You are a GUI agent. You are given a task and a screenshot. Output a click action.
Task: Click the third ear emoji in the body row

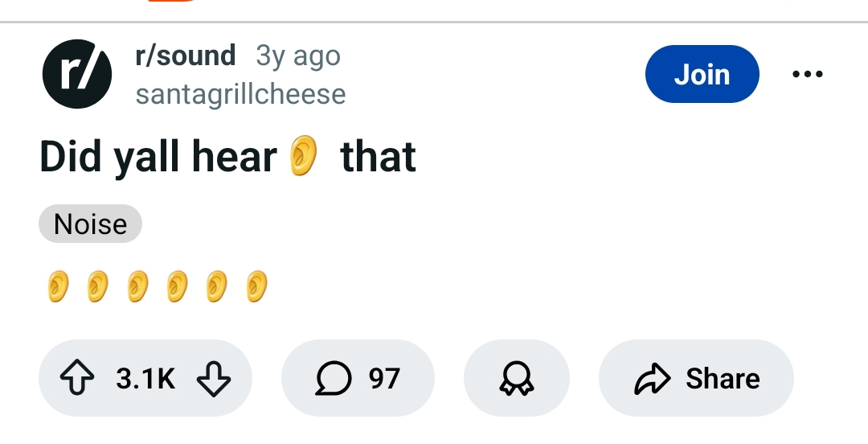coord(137,286)
